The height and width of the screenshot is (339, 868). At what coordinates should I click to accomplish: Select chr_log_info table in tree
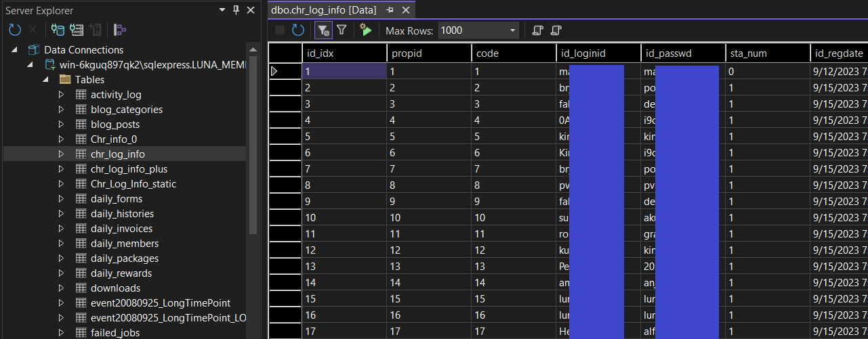pyautogui.click(x=118, y=154)
